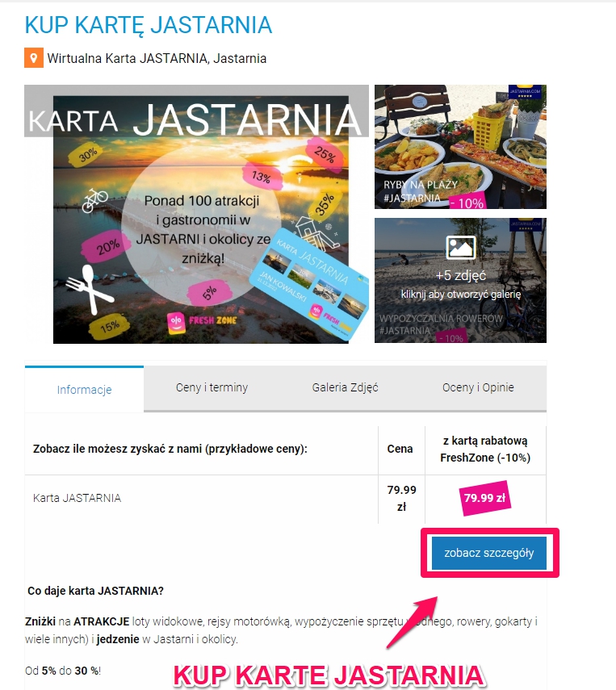616x690 pixels.
Task: Click the blue Karta Jastarnia card graphic
Action: point(309,284)
